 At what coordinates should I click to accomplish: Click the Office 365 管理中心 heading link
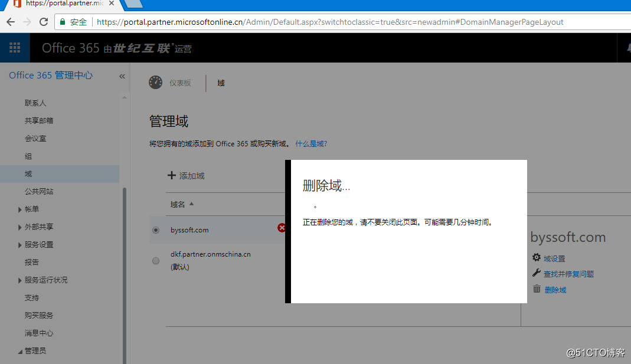pos(51,75)
